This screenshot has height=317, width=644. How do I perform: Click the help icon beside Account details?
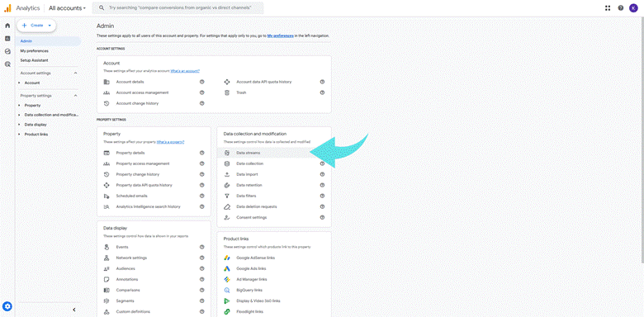(x=201, y=82)
